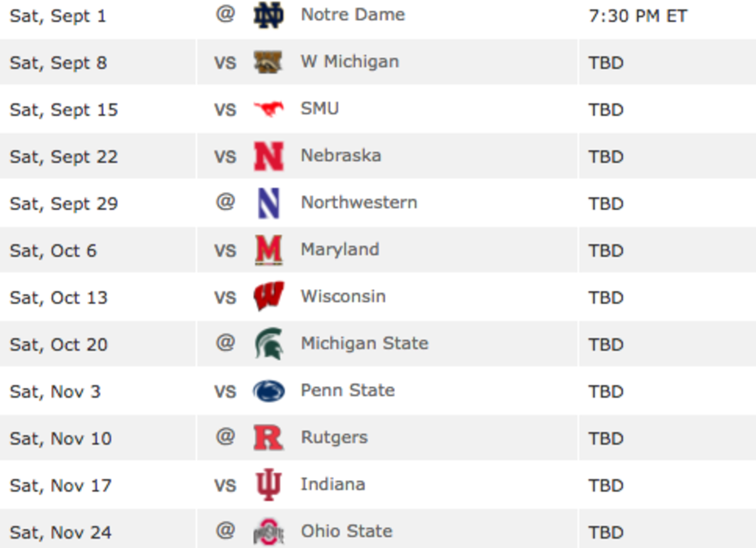This screenshot has height=548, width=756.
Task: Open the Penn State team link
Action: pos(348,390)
